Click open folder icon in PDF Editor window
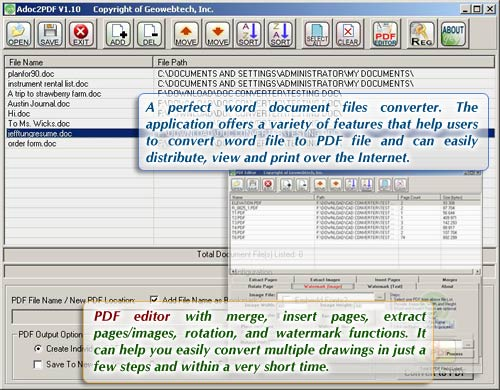 tap(237, 184)
